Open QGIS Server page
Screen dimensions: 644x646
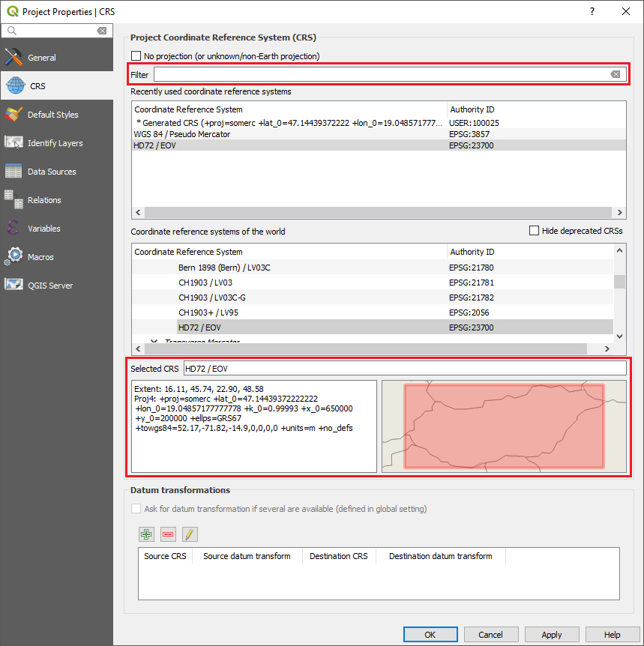click(57, 285)
